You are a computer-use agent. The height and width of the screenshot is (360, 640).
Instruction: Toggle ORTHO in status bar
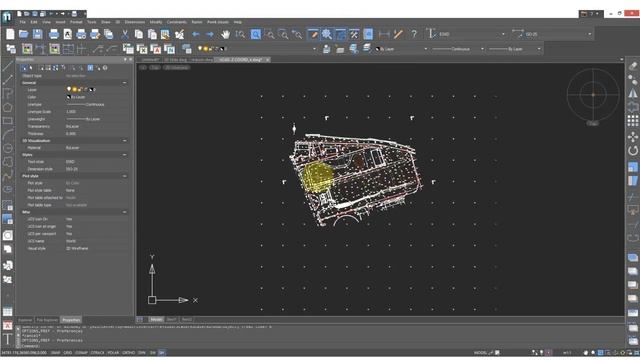128,353
